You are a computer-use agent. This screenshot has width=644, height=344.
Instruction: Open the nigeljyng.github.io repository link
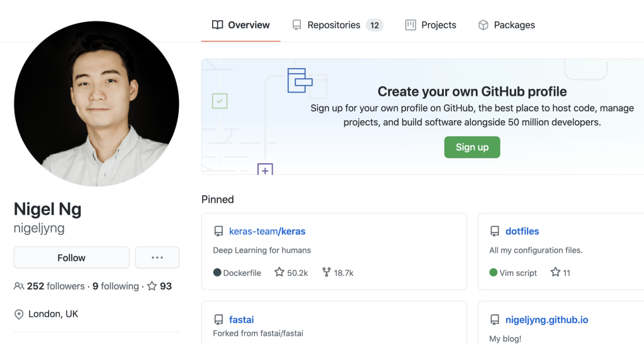[546, 319]
